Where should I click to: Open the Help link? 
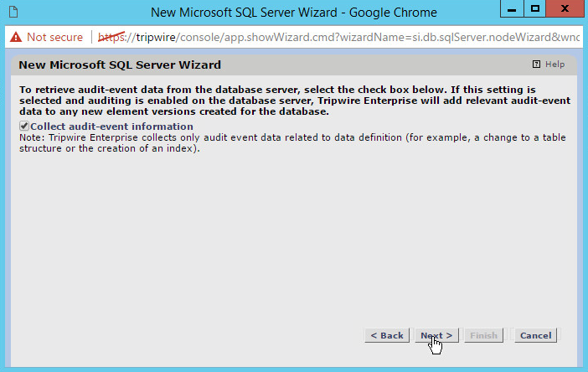tap(554, 65)
